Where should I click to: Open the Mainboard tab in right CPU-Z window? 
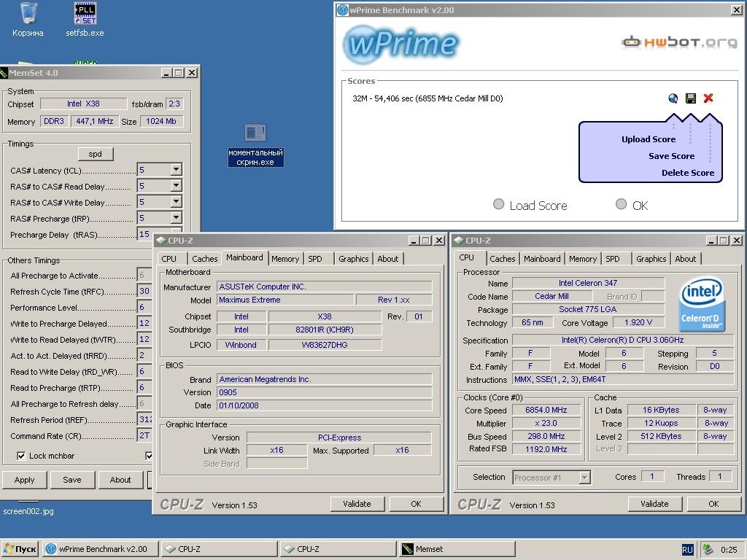coord(542,259)
